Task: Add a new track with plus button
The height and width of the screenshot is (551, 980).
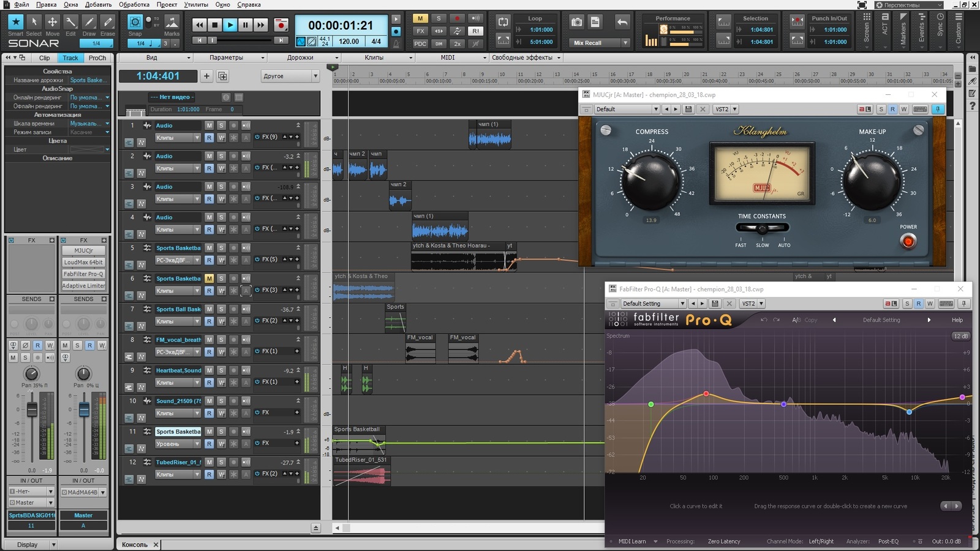Action: [206, 76]
